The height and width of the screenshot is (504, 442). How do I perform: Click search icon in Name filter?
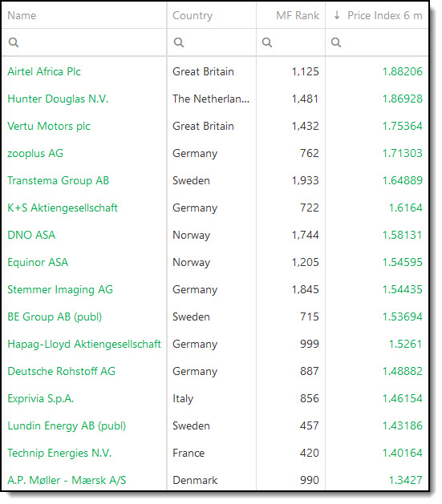click(x=14, y=42)
